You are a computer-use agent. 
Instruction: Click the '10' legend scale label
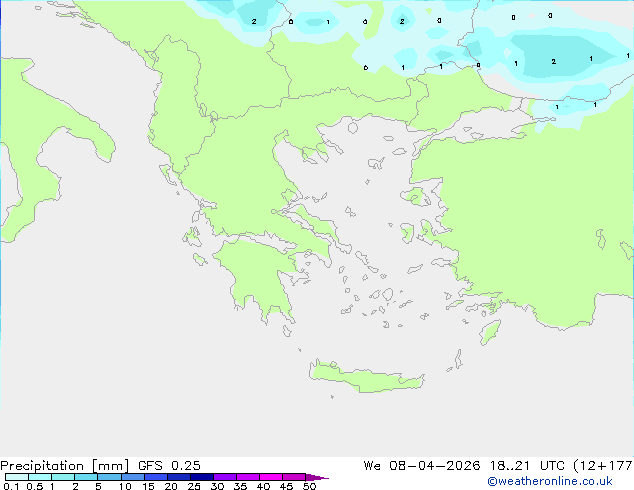pyautogui.click(x=125, y=486)
